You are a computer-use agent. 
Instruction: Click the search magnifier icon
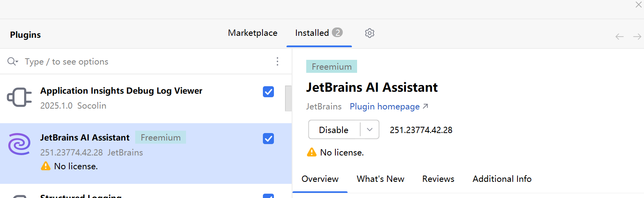(x=12, y=61)
